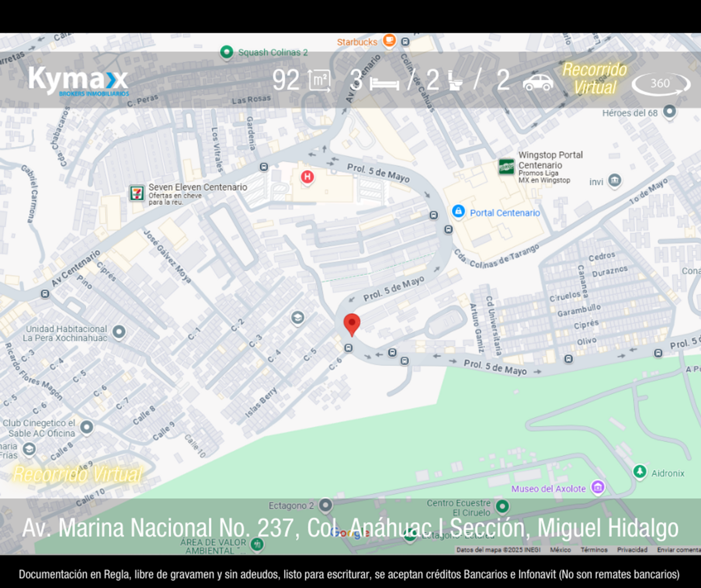Select the Ectagono 2 gray pin
This screenshot has width=701, height=588.
point(326,504)
